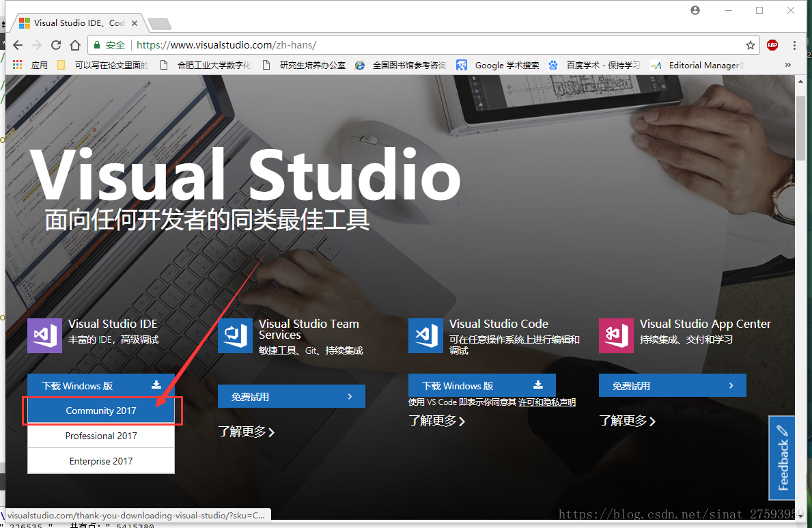Image resolution: width=812 pixels, height=528 pixels.
Task: Choose Community 2017 from the download menu
Action: pyautogui.click(x=101, y=411)
